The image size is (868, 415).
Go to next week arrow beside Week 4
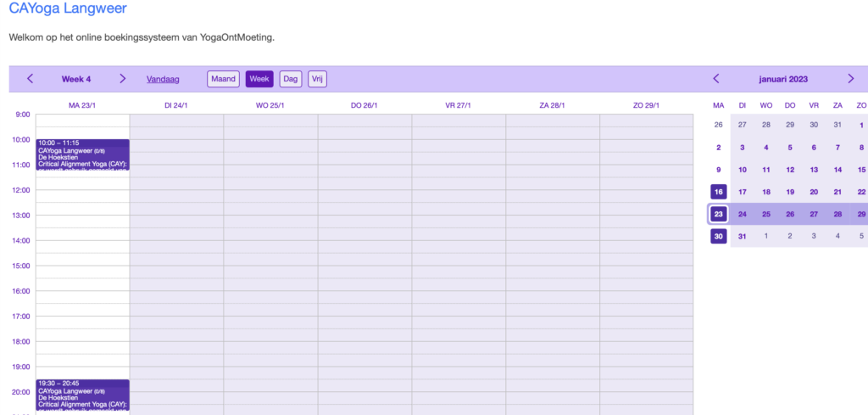coord(122,79)
